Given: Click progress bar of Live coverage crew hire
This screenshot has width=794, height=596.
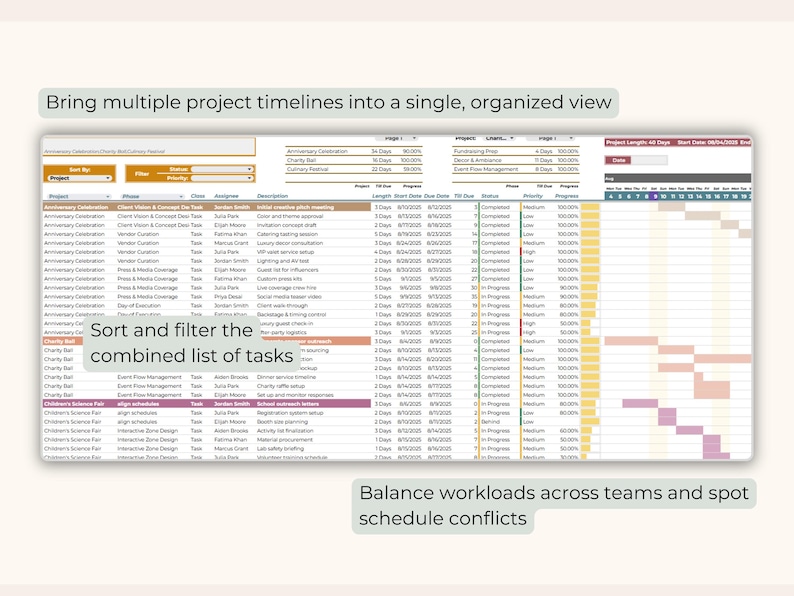Looking at the screenshot, I should [x=589, y=288].
